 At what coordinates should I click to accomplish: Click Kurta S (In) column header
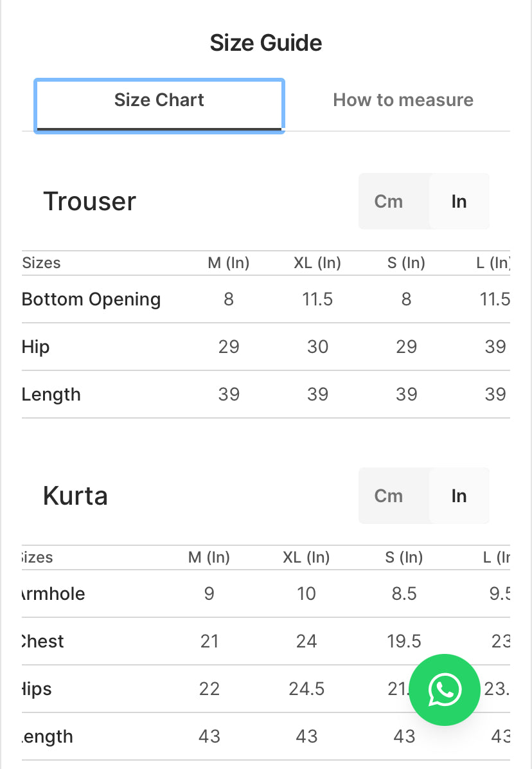404,557
